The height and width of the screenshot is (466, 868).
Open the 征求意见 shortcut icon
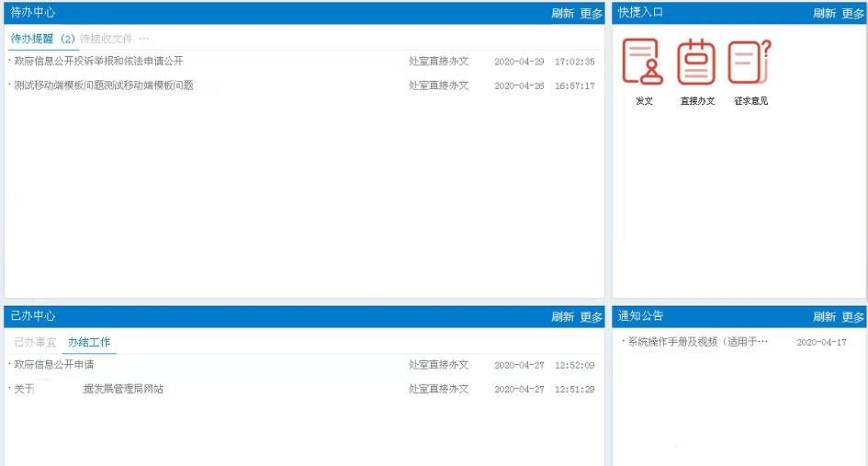click(x=749, y=62)
